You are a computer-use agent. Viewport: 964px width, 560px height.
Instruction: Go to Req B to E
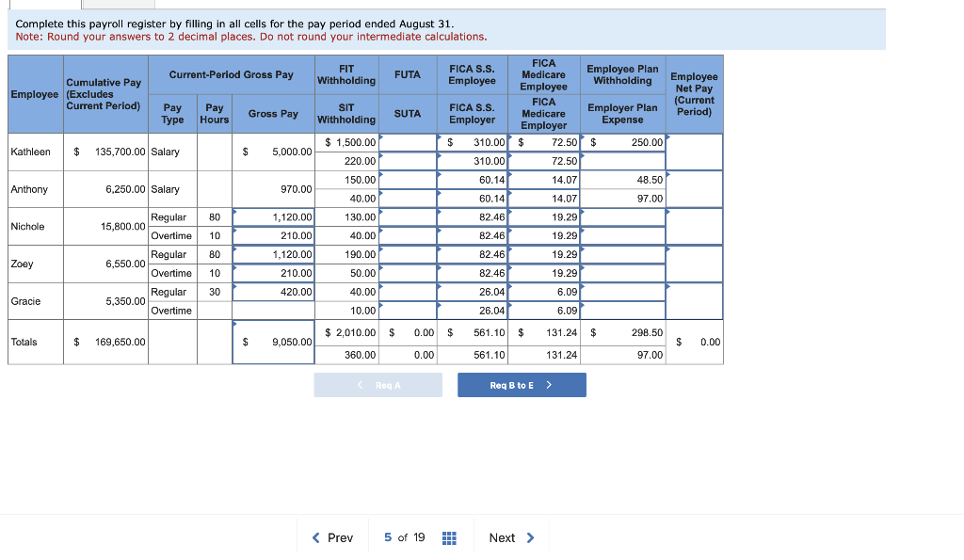coord(522,385)
